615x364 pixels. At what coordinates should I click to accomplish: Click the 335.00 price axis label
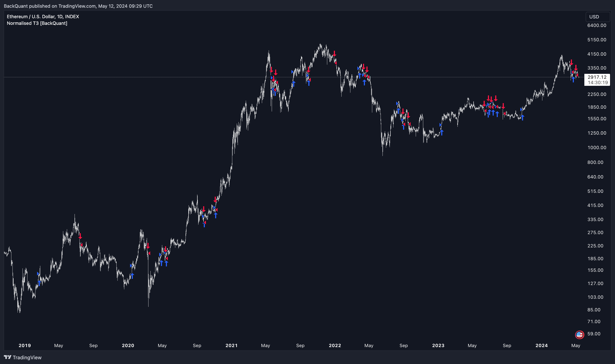click(x=595, y=219)
